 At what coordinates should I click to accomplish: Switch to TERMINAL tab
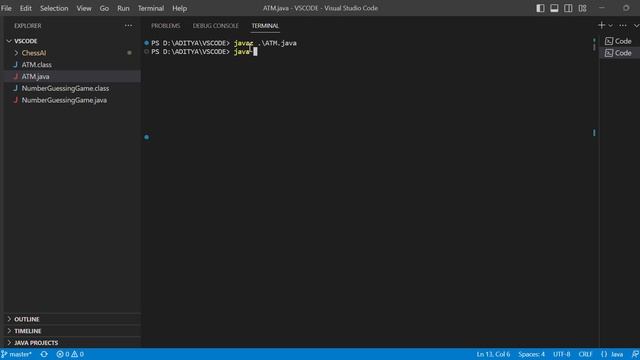265,26
